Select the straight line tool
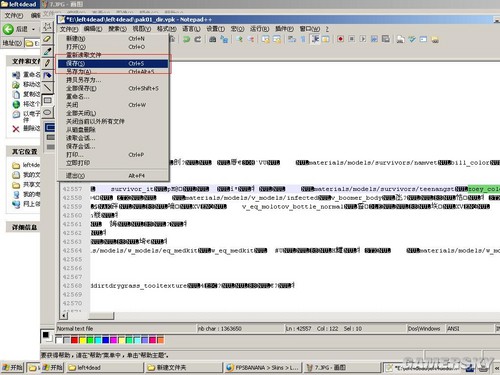 48,88
